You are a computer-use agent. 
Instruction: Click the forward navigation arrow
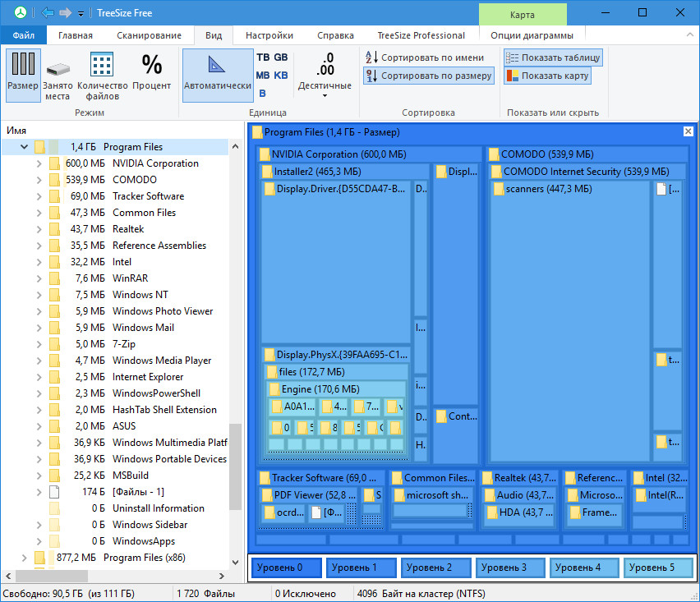pyautogui.click(x=65, y=12)
